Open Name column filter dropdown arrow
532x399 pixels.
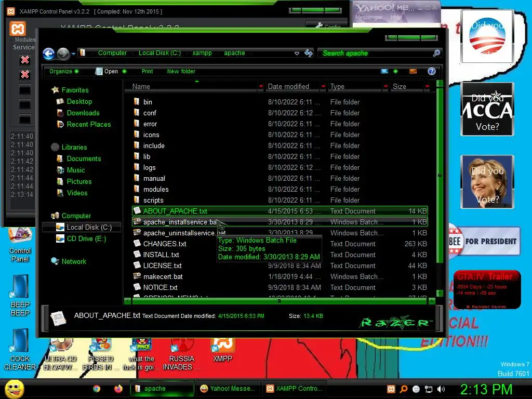261,87
